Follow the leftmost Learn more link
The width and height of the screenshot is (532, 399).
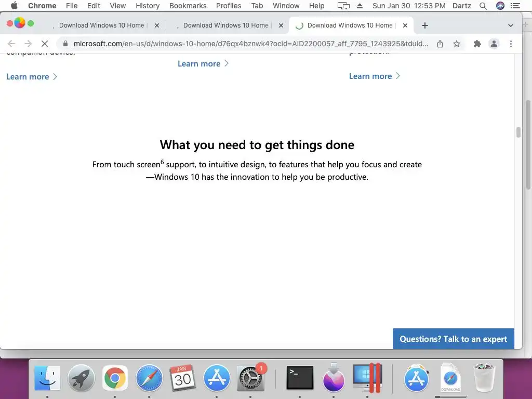tap(32, 77)
